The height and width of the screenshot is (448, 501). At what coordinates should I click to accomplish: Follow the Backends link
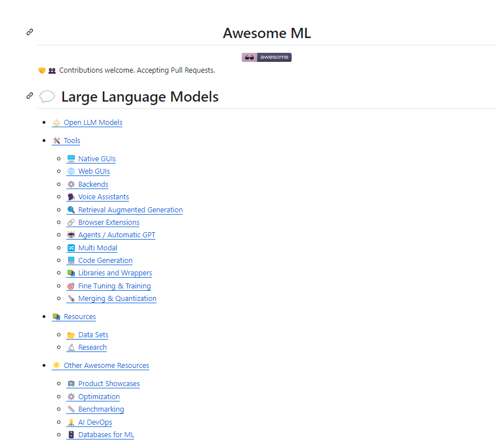[x=93, y=184]
